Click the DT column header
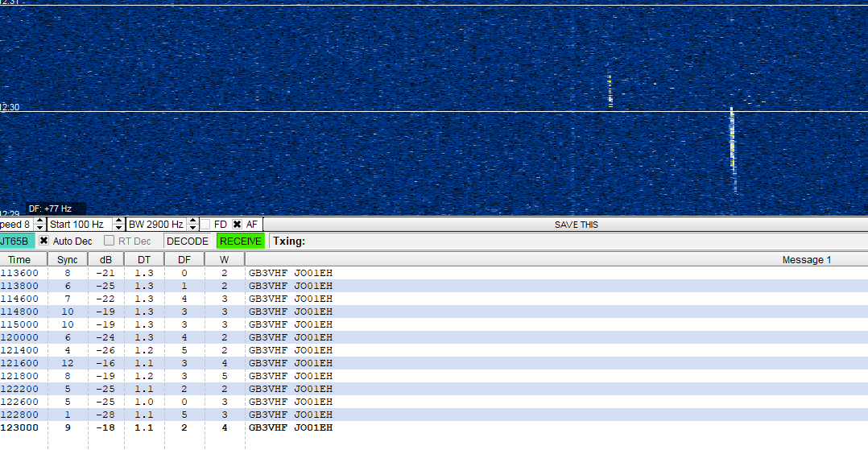 144,259
